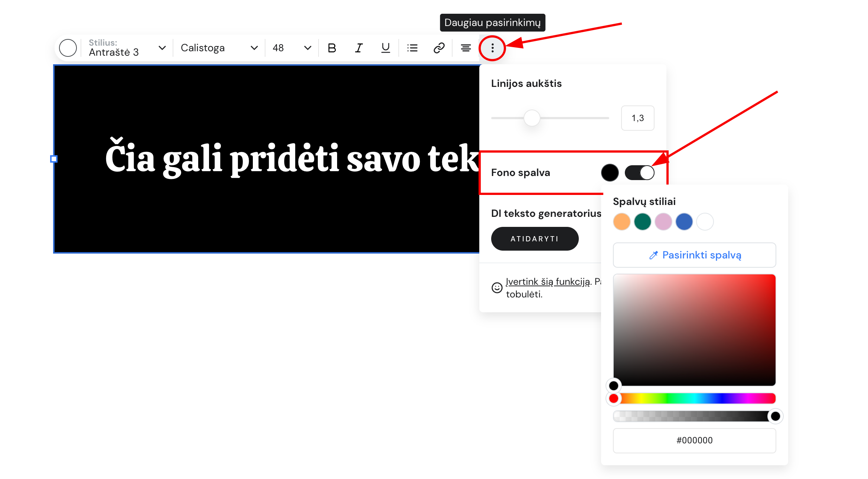The image size is (868, 479).
Task: Expand the font size 48 dropdown
Action: tap(292, 48)
